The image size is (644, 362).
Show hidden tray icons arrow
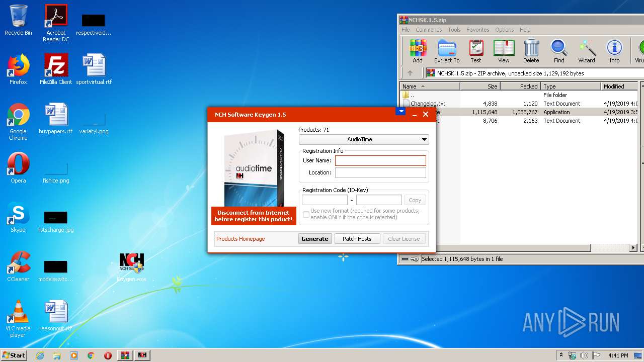click(561, 355)
